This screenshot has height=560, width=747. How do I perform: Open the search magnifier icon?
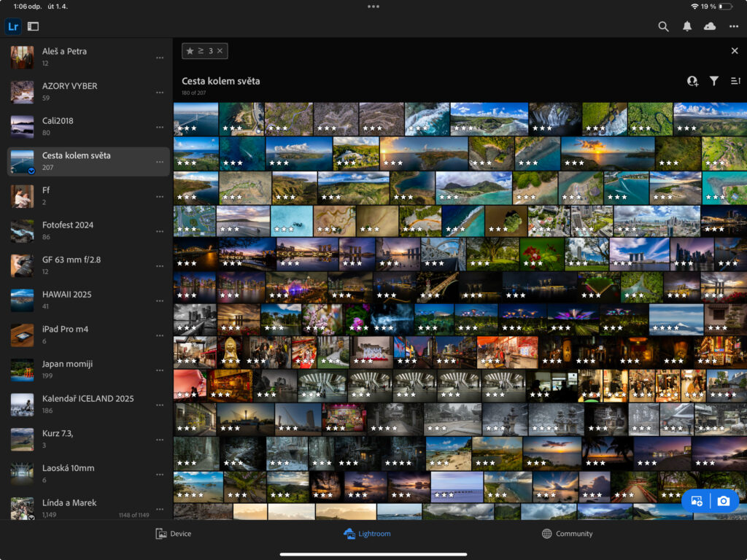[x=663, y=26]
